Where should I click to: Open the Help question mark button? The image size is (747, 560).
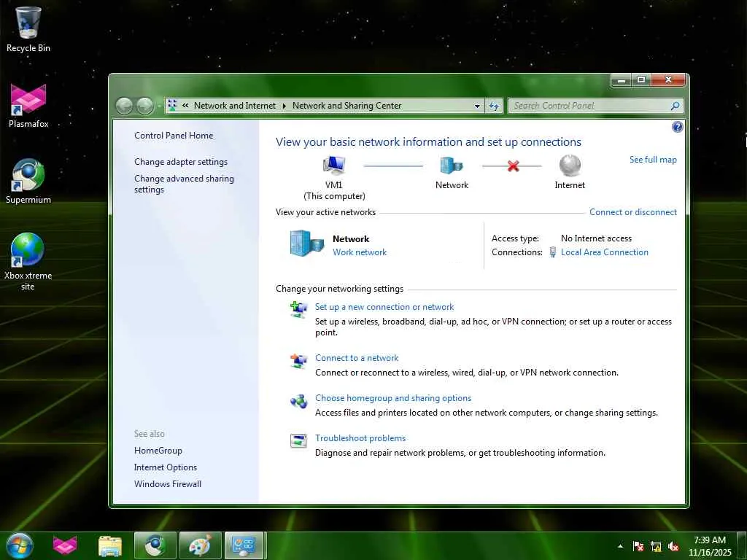pos(677,127)
